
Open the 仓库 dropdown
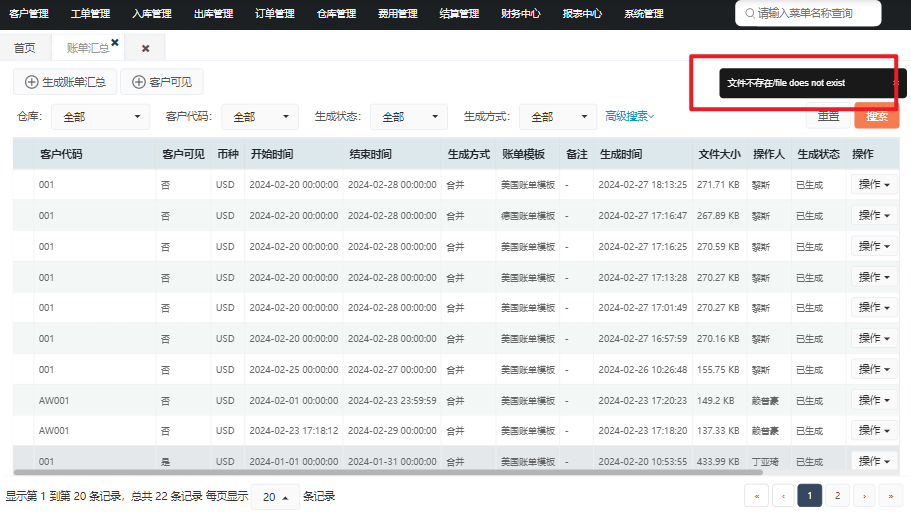pyautogui.click(x=101, y=117)
